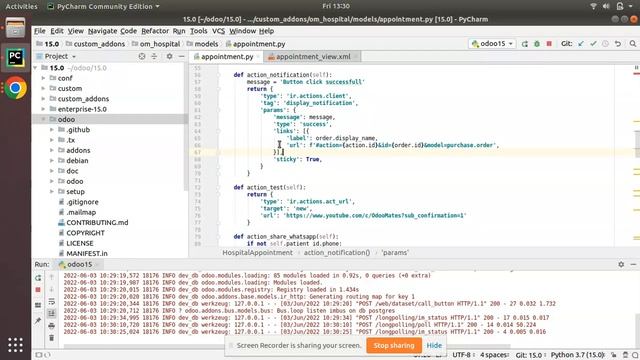Image resolution: width=640 pixels, height=360 pixels.
Task: Fold the action_test method in gutter
Action: point(218,187)
